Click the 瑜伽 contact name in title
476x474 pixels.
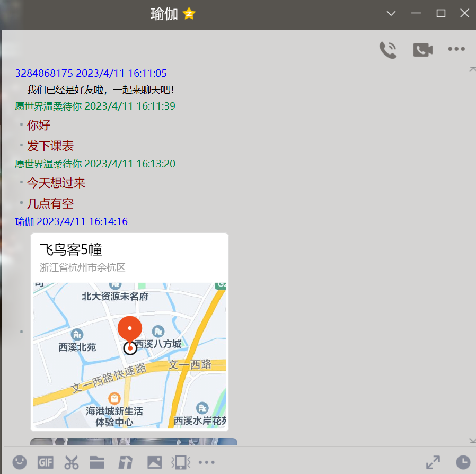(x=164, y=14)
